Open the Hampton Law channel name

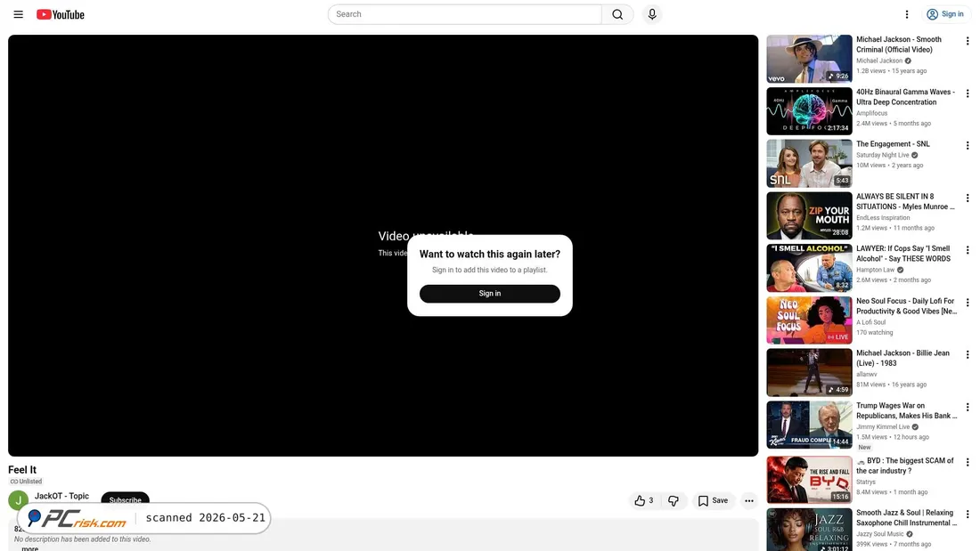click(x=875, y=270)
